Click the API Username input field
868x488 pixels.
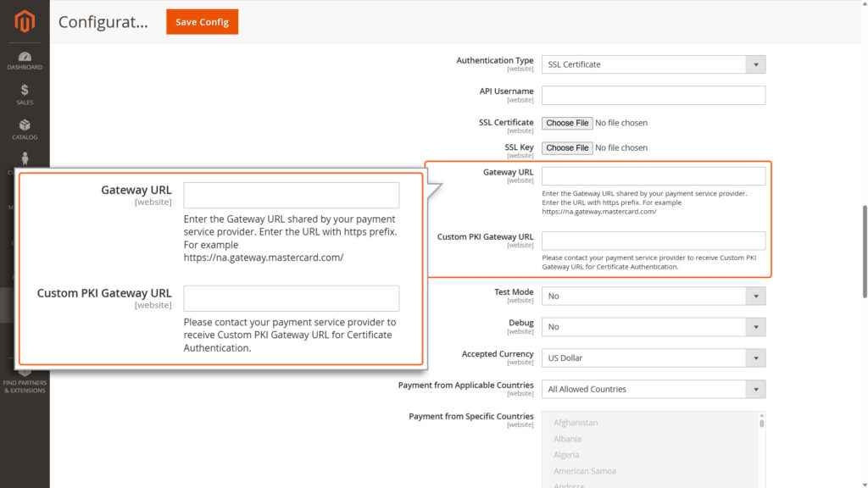pyautogui.click(x=653, y=95)
